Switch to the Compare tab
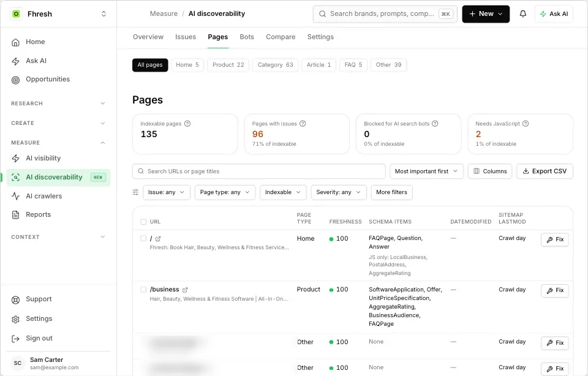Screen dimensions: 588x376 pos(281,37)
